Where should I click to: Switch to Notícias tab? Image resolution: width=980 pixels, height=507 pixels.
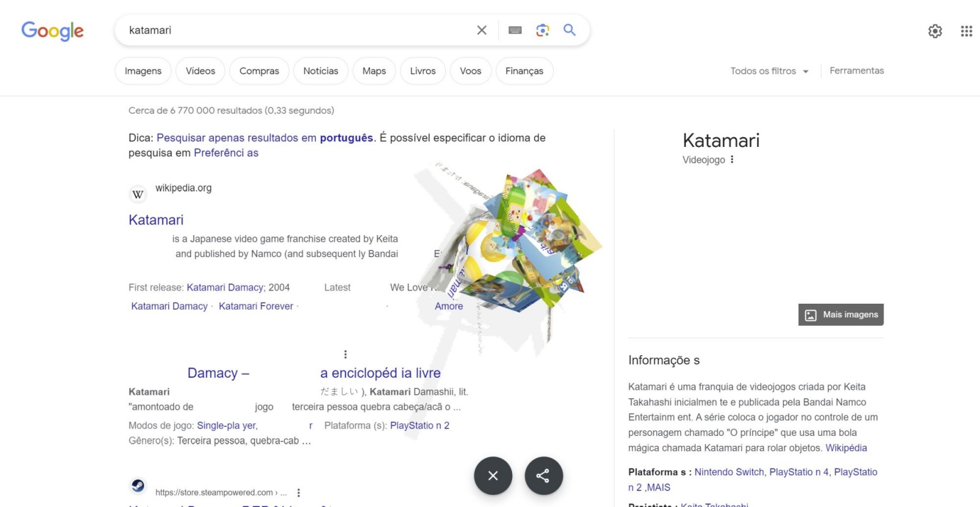321,71
